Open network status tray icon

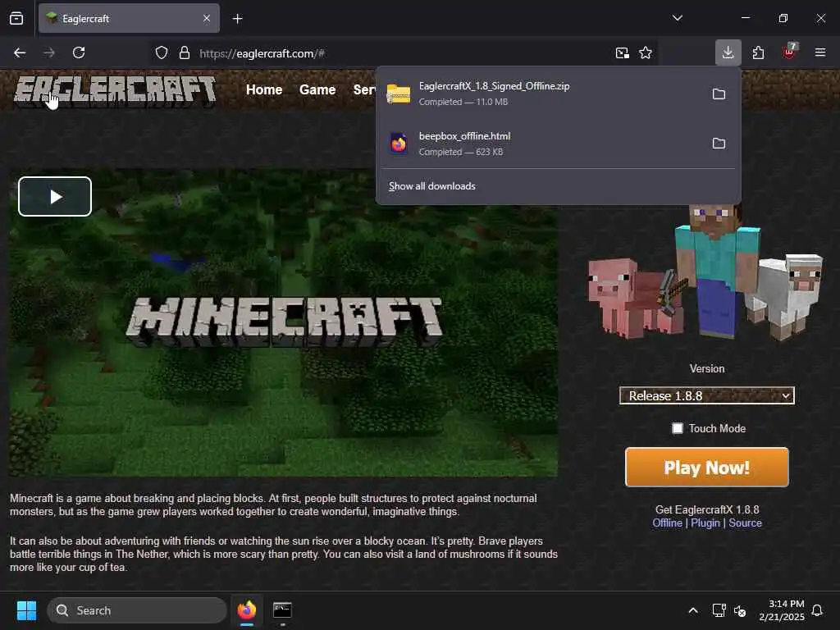[x=719, y=610]
